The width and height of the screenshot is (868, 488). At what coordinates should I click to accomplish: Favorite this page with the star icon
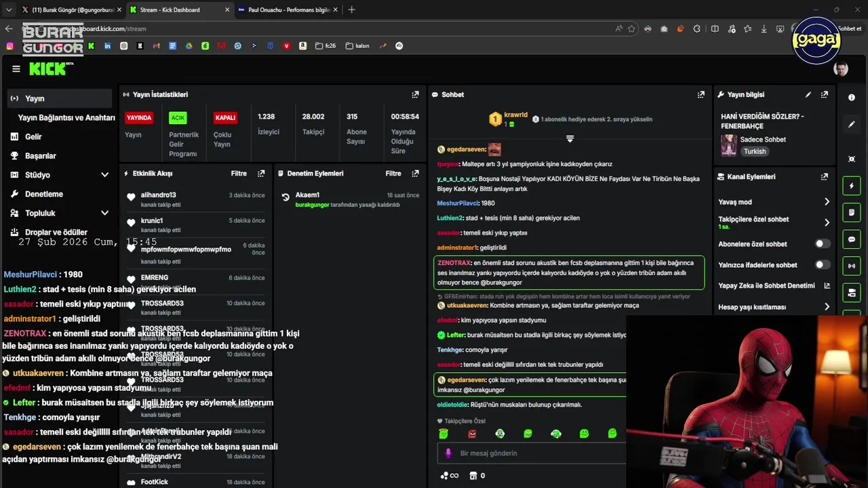pos(631,29)
